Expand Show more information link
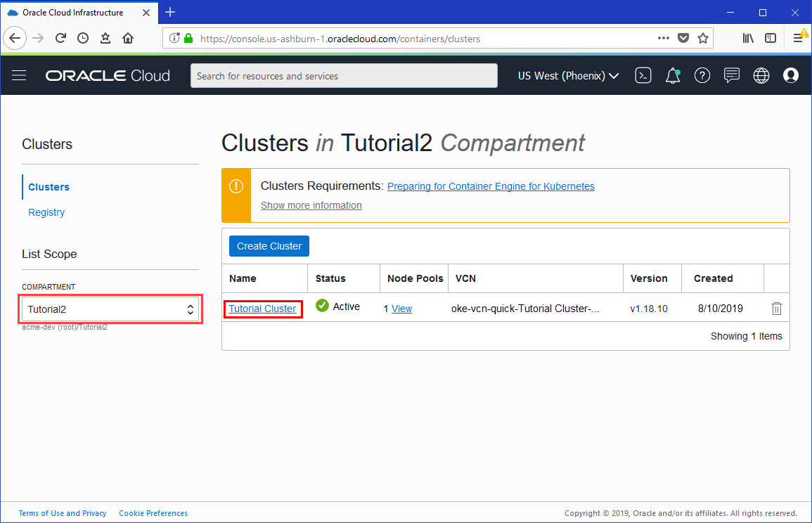This screenshot has width=812, height=523. pos(311,205)
